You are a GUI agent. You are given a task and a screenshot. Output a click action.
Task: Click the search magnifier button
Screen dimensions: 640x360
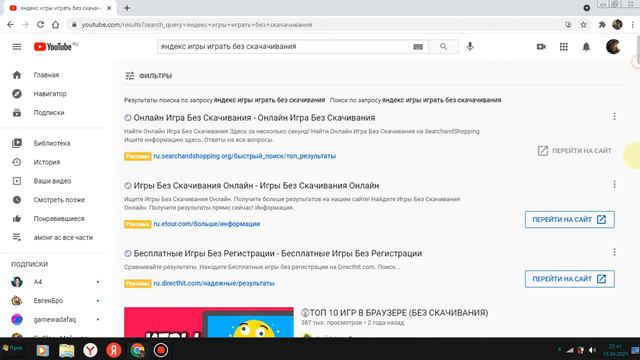tap(443, 47)
